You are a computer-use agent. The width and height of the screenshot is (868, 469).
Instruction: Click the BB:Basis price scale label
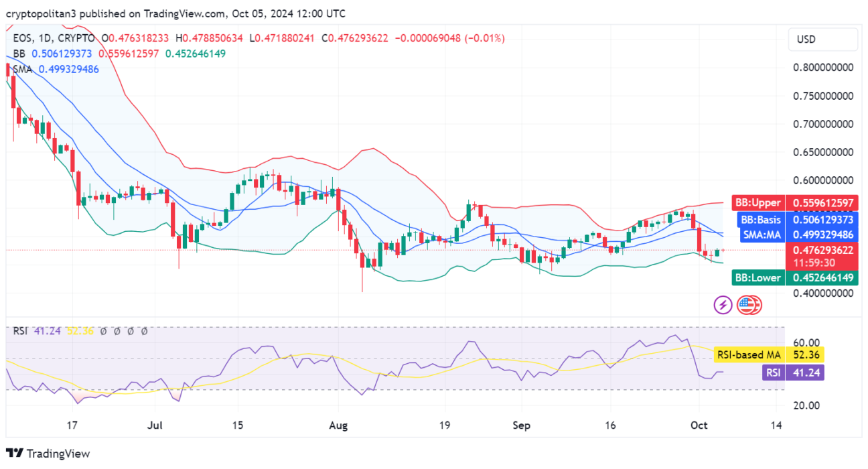760,220
